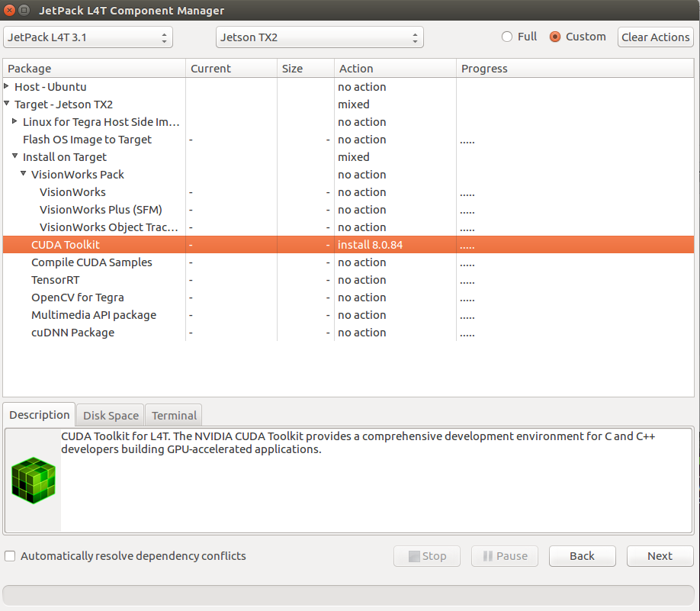Viewport: 700px width, 611px height.
Task: Switch to the Description tab
Action: (x=40, y=415)
